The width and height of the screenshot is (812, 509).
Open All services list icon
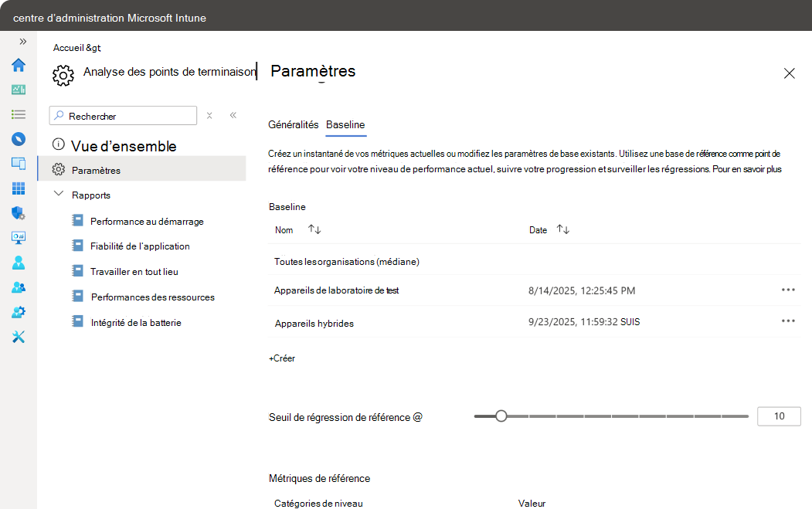pyautogui.click(x=18, y=114)
